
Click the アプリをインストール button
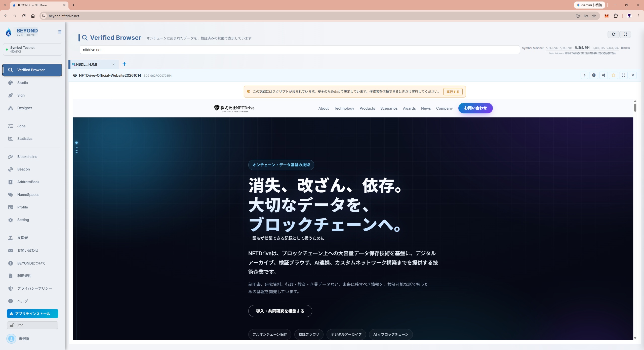click(x=32, y=314)
